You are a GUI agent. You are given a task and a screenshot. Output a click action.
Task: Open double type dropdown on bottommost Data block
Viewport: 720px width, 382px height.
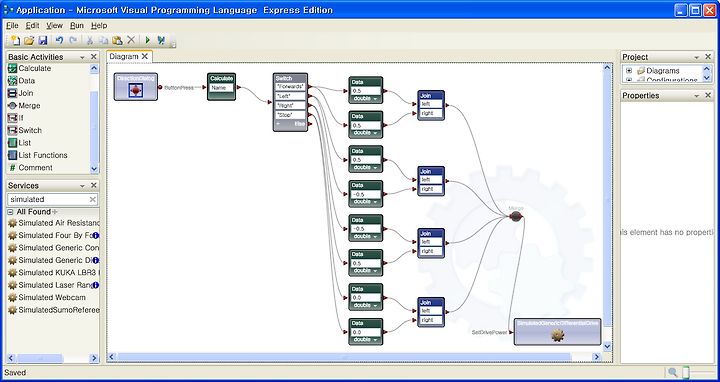tap(375, 340)
